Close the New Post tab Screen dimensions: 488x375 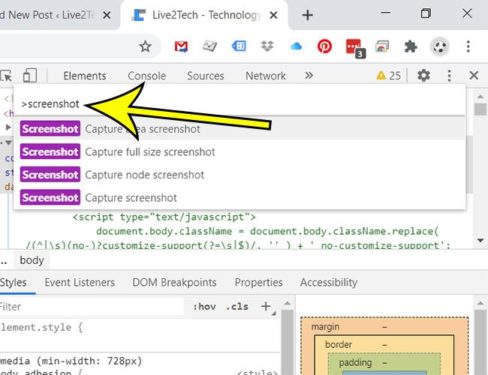point(107,15)
